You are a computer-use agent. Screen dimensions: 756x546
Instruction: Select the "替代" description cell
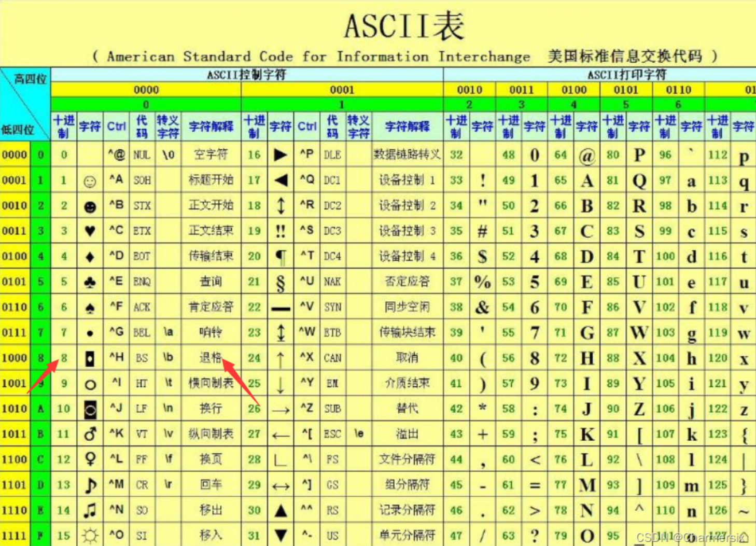click(407, 409)
